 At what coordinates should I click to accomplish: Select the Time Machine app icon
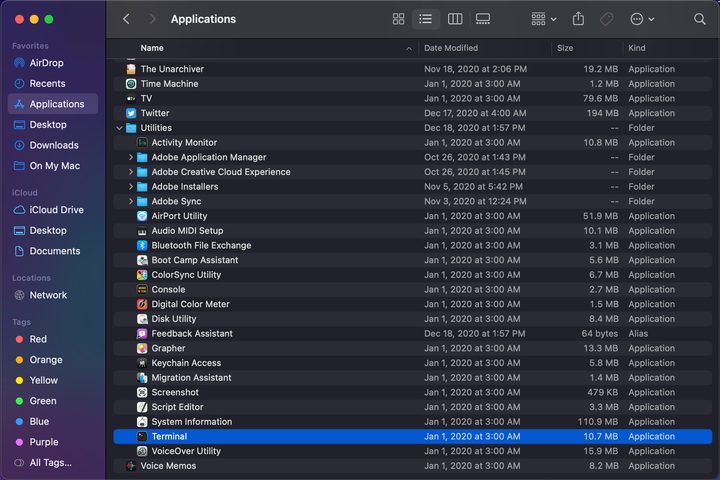(x=131, y=84)
